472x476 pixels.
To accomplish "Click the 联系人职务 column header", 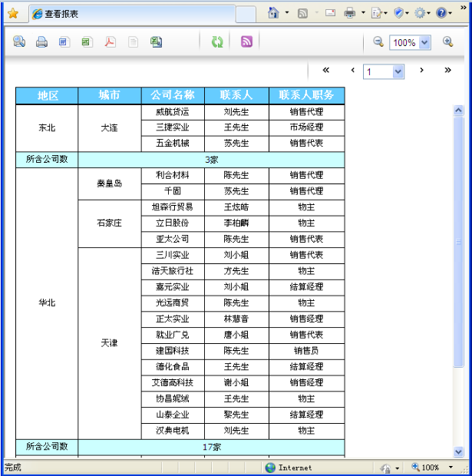I will [x=306, y=96].
